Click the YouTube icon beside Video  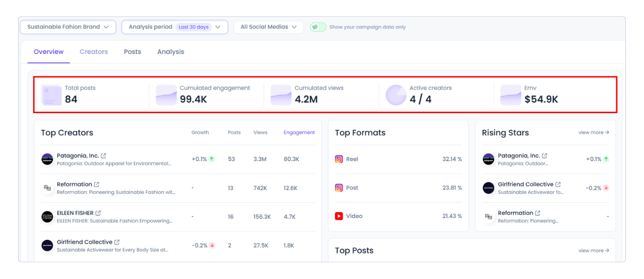339,216
